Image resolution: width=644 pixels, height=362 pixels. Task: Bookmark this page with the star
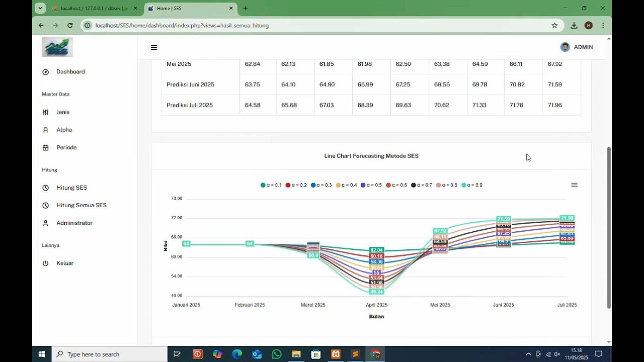tap(554, 25)
